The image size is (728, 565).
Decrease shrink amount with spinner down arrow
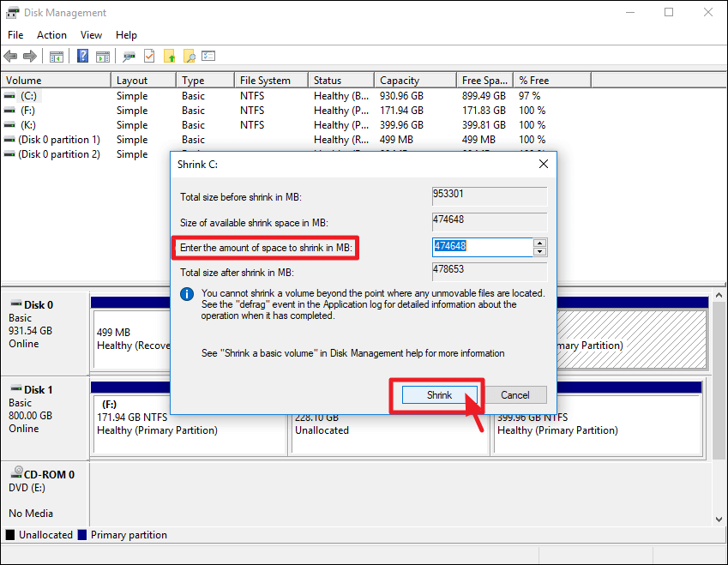click(539, 252)
